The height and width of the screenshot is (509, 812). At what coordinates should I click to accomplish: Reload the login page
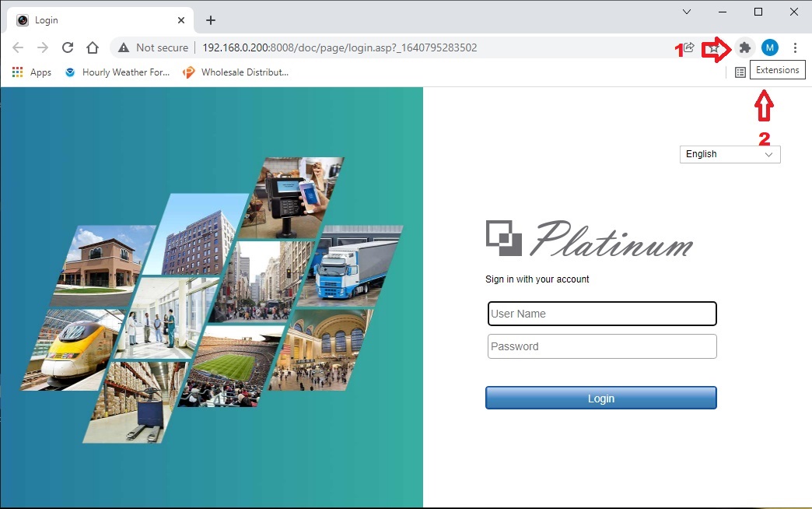pyautogui.click(x=68, y=47)
